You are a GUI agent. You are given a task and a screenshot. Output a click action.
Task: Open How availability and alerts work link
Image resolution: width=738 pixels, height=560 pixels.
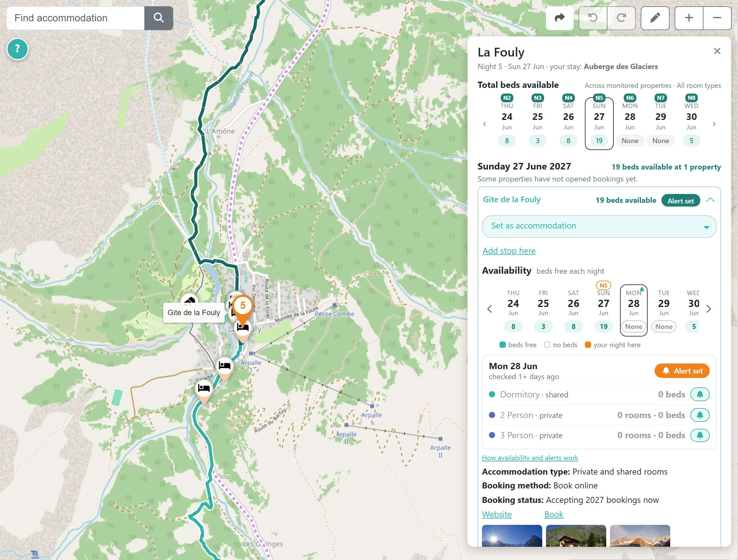[x=530, y=458]
